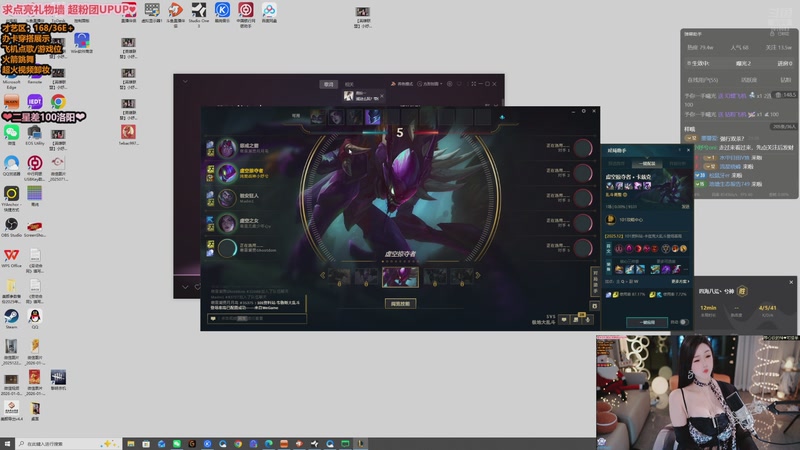The height and width of the screenshot is (450, 800).
Task: Toggle the auto switch in the assistant panel
Action: click(684, 322)
